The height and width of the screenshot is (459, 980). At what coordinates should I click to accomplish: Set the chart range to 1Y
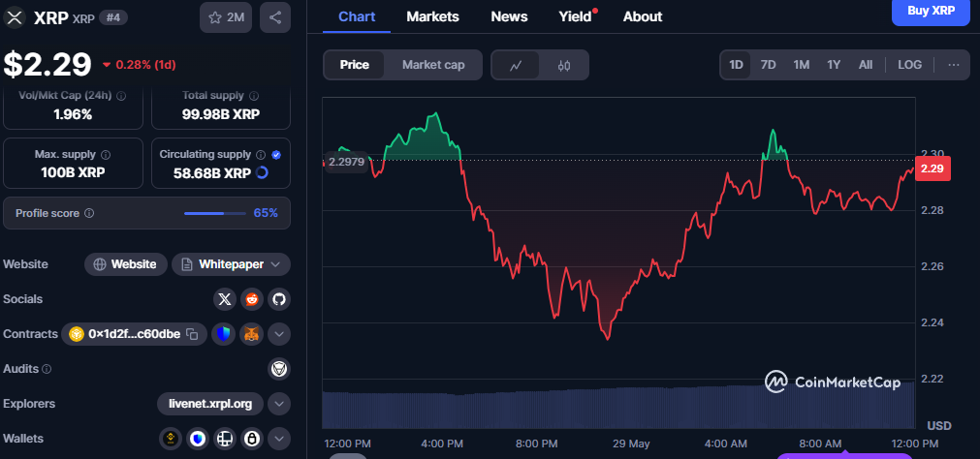(x=834, y=65)
